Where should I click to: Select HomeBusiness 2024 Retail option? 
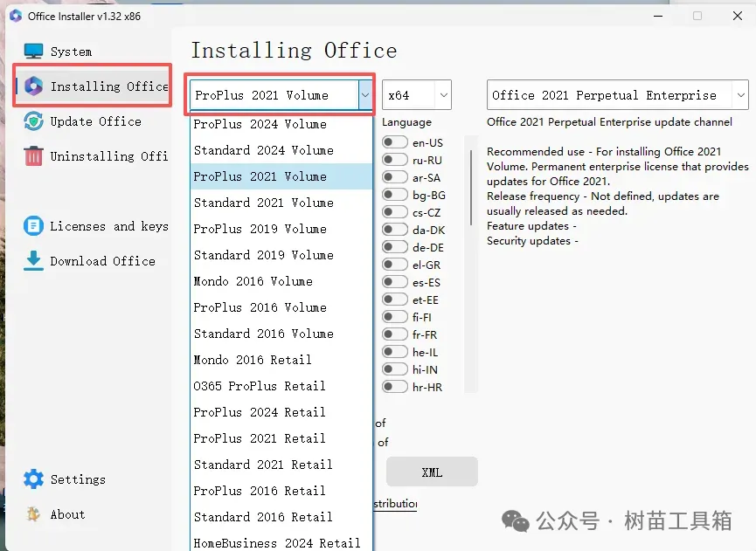pos(281,541)
